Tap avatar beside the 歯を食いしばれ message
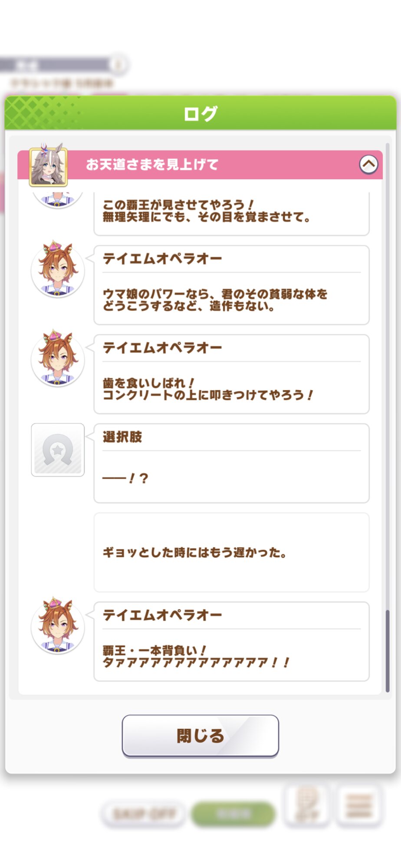Viewport: 401px width, 868px height. tap(58, 359)
